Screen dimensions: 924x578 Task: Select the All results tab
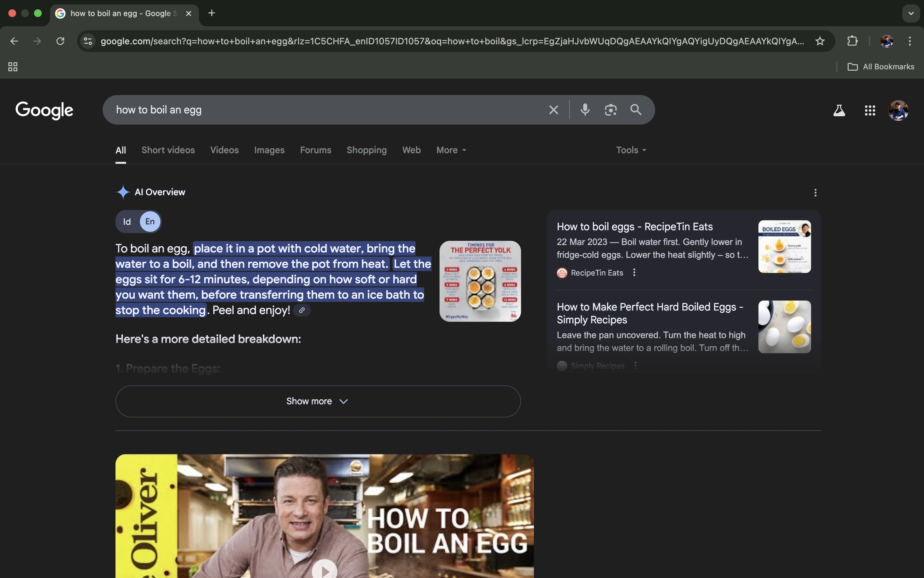pyautogui.click(x=121, y=150)
